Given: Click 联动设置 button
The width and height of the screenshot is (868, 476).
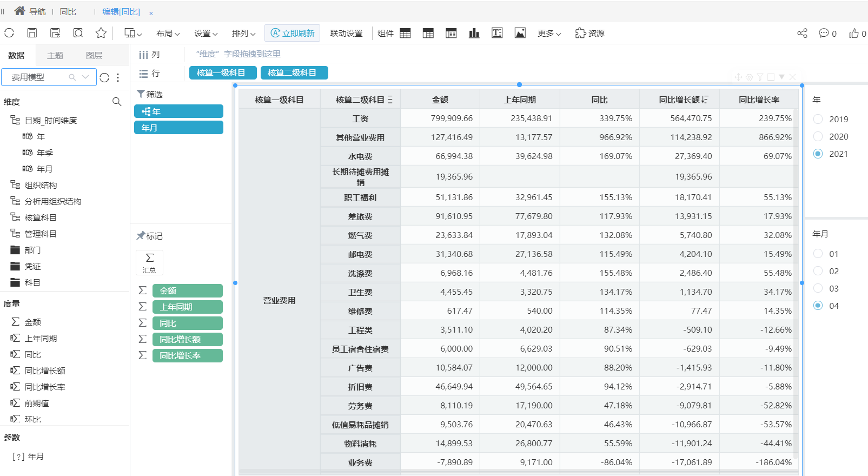Looking at the screenshot, I should click(346, 33).
